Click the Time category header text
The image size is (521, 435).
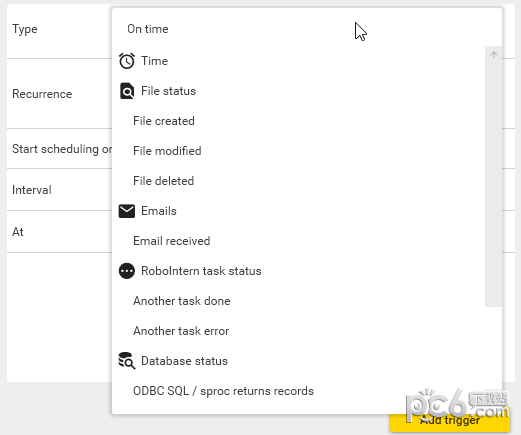[x=154, y=61]
